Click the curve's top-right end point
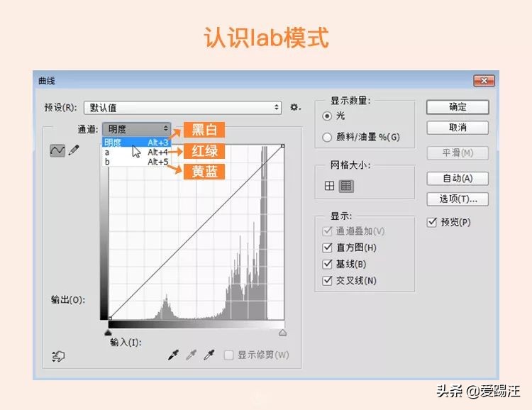 282,146
